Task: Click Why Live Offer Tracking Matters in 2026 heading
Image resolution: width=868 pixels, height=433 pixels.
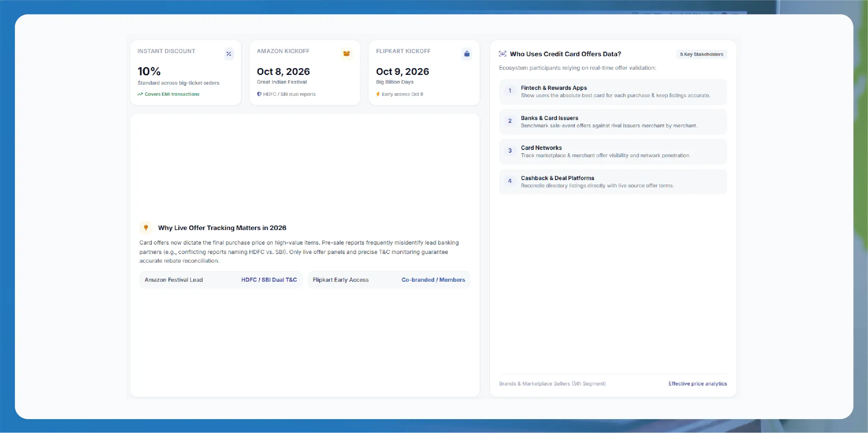Action: point(222,228)
